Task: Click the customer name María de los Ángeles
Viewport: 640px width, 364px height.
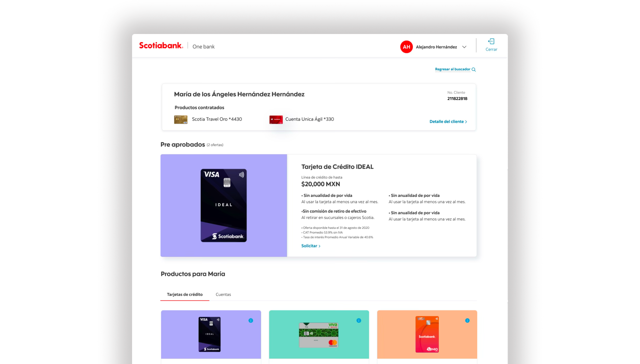Action: coord(239,94)
